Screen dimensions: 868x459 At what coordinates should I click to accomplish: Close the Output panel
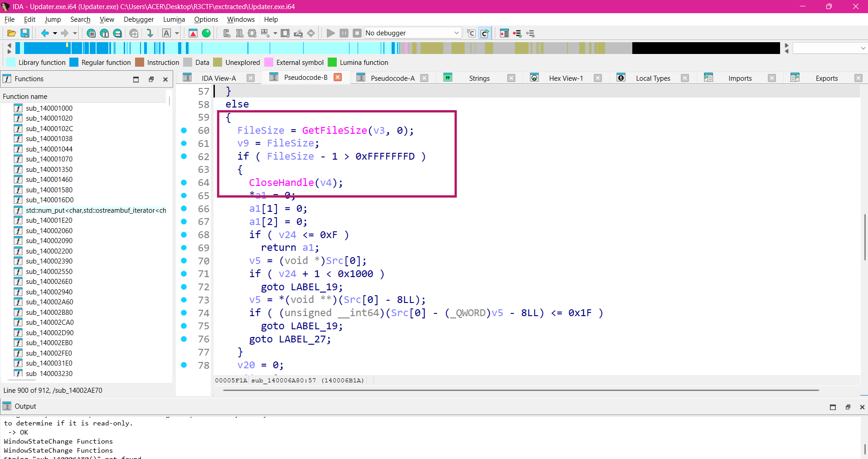[x=862, y=407]
